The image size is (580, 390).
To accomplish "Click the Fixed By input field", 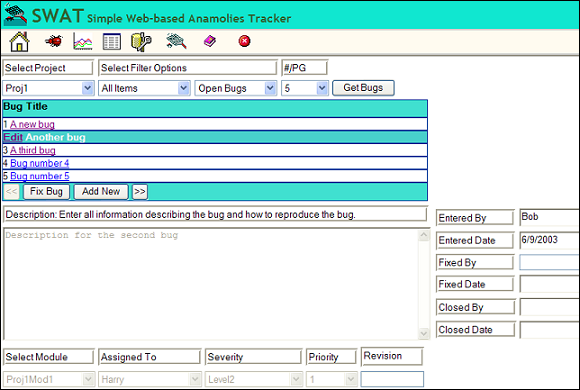I will tap(550, 262).
